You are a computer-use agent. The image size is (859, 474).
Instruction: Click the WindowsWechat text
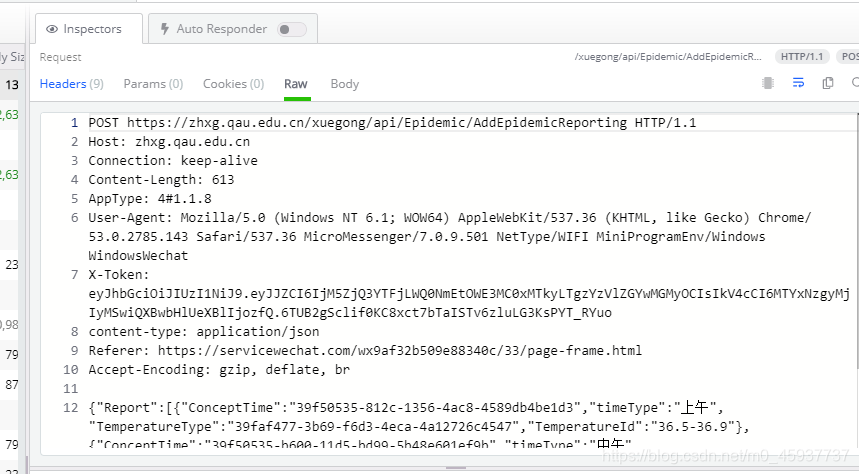click(138, 255)
